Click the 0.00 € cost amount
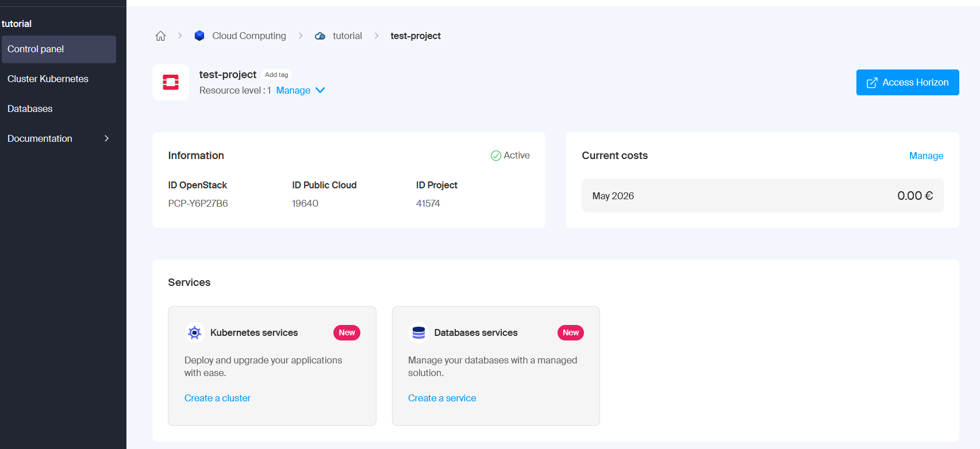Screen dimensions: 980x449 [915, 196]
